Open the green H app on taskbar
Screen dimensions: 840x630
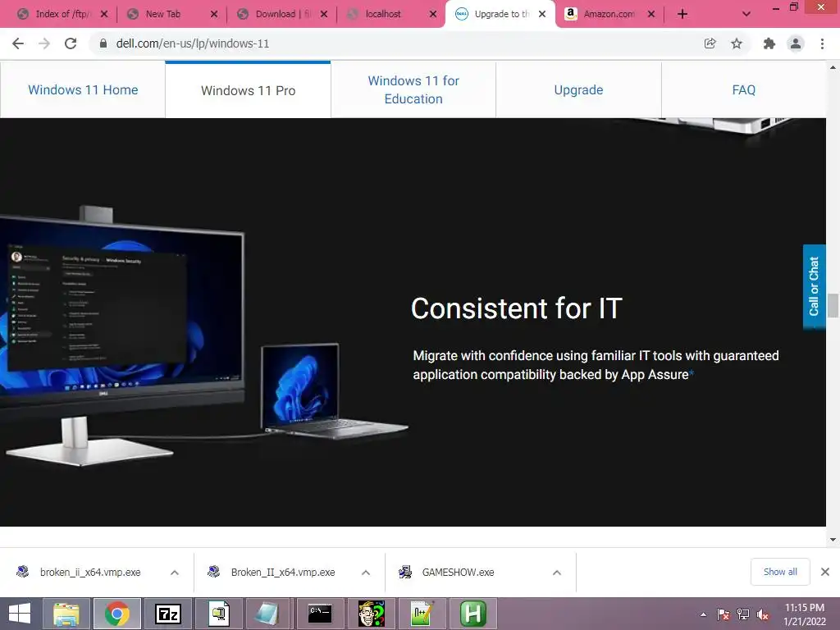473,614
